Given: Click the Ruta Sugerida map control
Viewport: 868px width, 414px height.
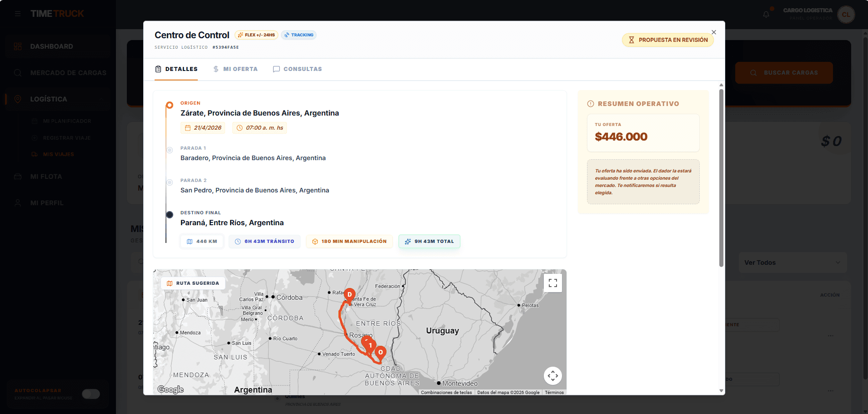Looking at the screenshot, I should [192, 283].
